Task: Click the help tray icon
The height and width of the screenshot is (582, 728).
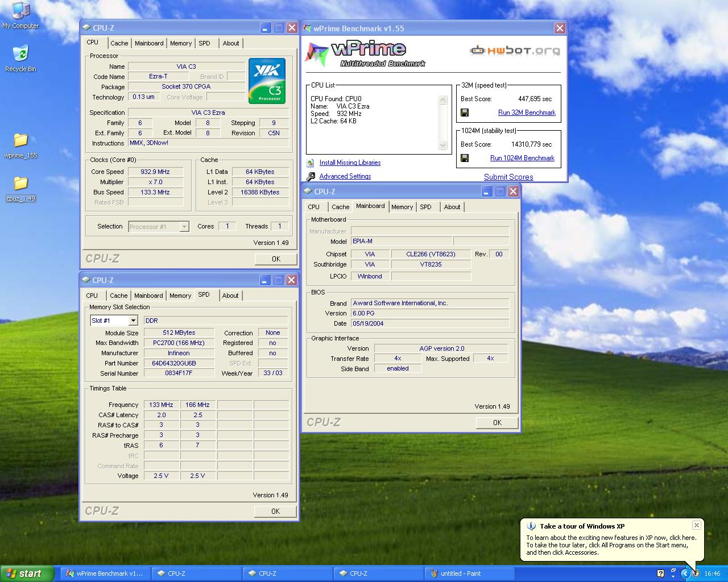Action: pos(660,573)
